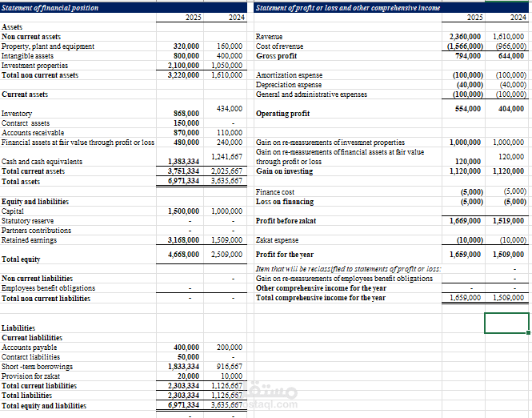The image size is (532, 418).
Task: Click Cost of revenue 2025 value (1,566,000)
Action: click(465, 46)
